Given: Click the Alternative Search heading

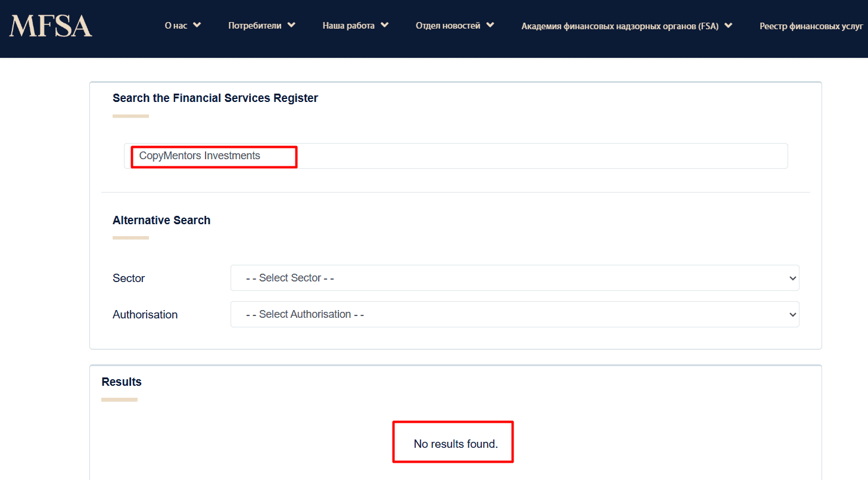Looking at the screenshot, I should (x=161, y=220).
